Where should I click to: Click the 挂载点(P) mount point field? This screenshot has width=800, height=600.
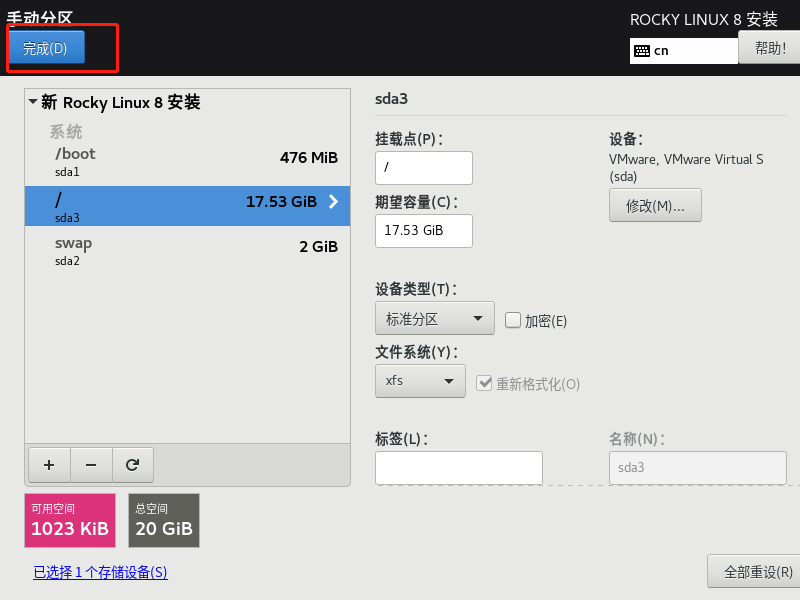pyautogui.click(x=423, y=168)
